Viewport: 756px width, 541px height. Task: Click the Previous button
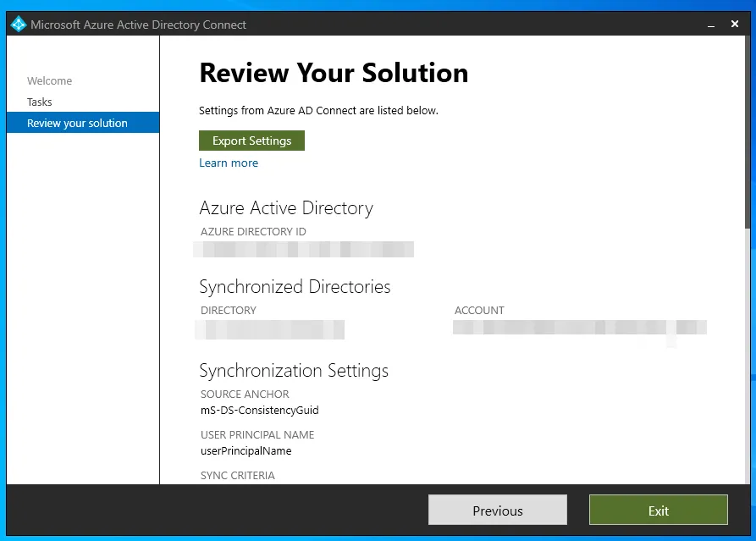pyautogui.click(x=497, y=510)
